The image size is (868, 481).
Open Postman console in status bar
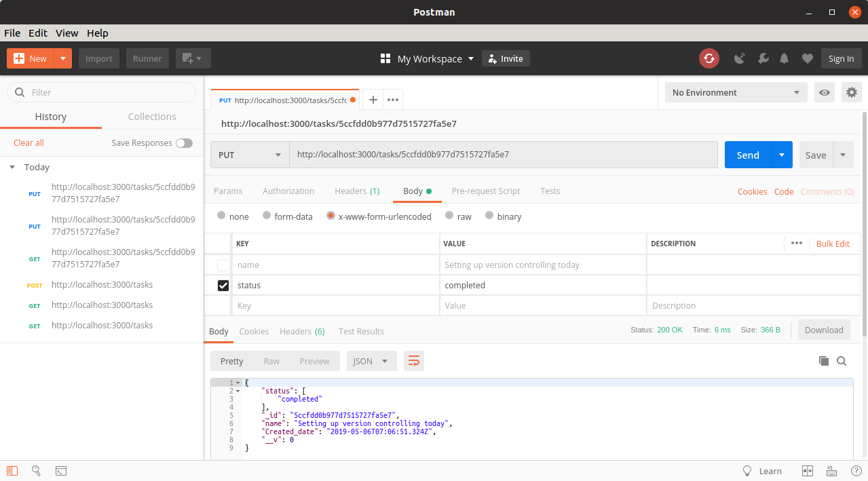[61, 470]
